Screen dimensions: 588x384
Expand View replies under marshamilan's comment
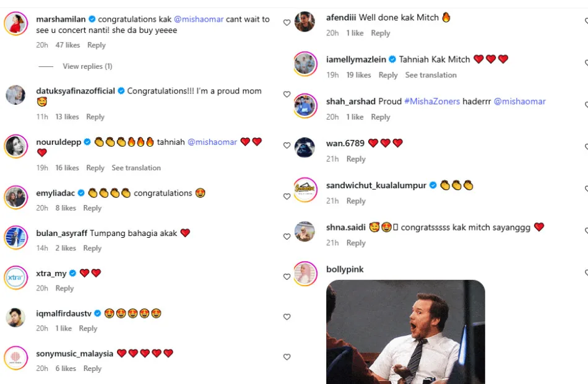(87, 66)
